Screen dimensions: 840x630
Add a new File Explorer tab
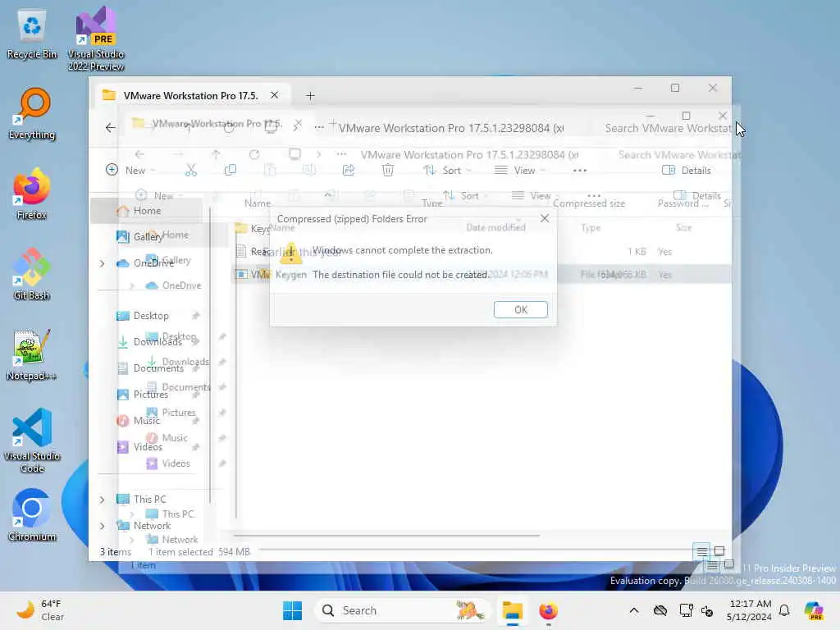(310, 95)
